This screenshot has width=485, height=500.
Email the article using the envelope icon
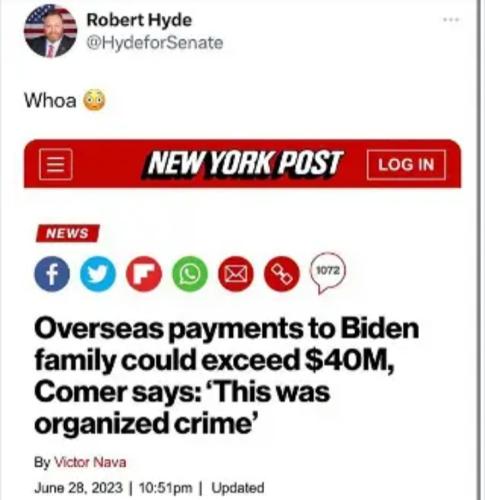pos(236,274)
